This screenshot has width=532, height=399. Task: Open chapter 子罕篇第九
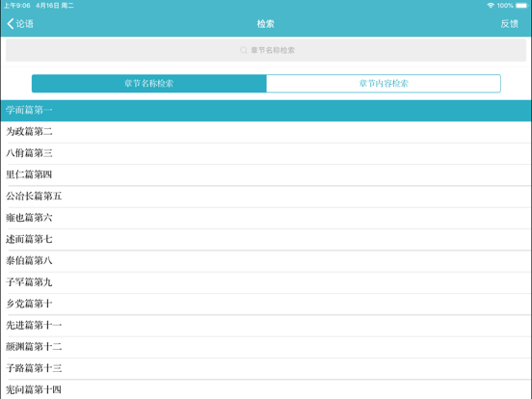pyautogui.click(x=266, y=282)
